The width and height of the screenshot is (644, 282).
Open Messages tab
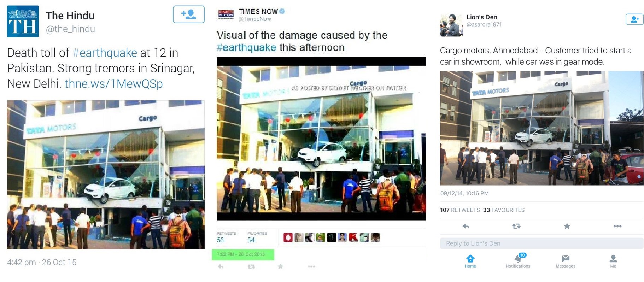coord(565,261)
